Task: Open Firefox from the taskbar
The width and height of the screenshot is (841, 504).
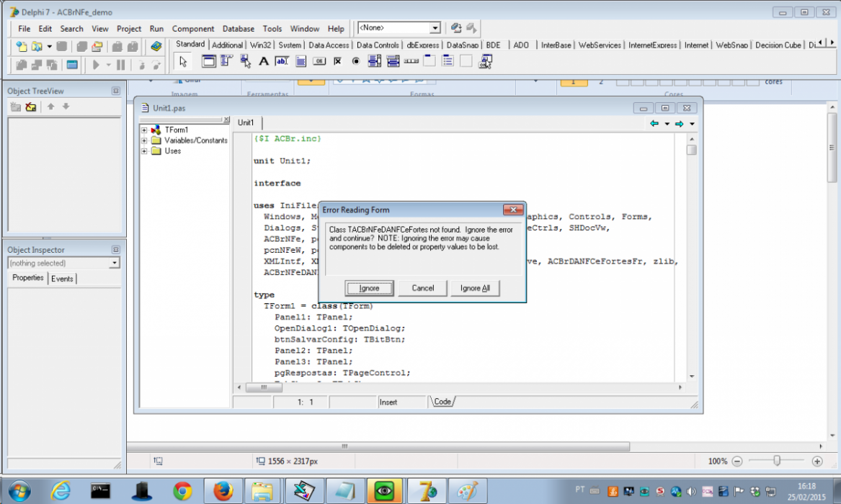Action: tap(223, 490)
